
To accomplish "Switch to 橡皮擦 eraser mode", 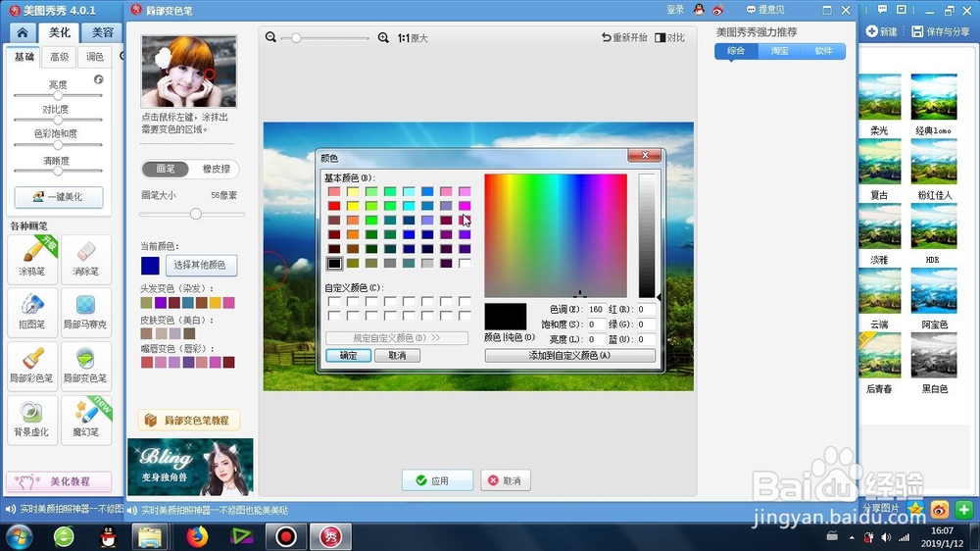I will pos(216,169).
